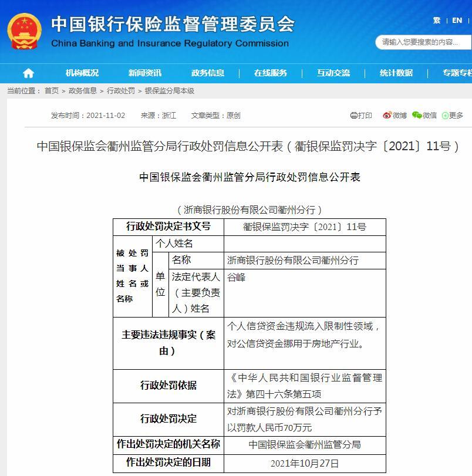Click document number cell 衢银保监罚决字〔2021〕11号
The width and height of the screenshot is (472, 476).
(x=305, y=227)
